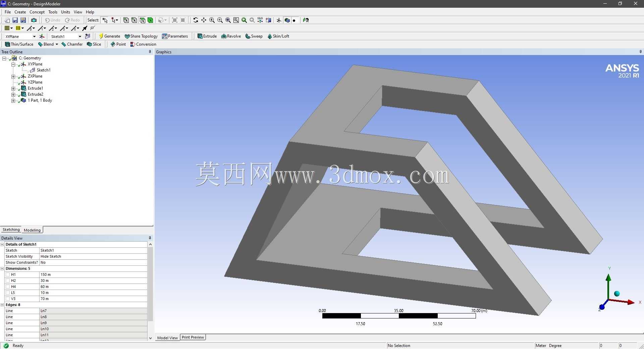Click the Shrink selection icon
The image size is (644, 349).
pyautogui.click(x=183, y=20)
